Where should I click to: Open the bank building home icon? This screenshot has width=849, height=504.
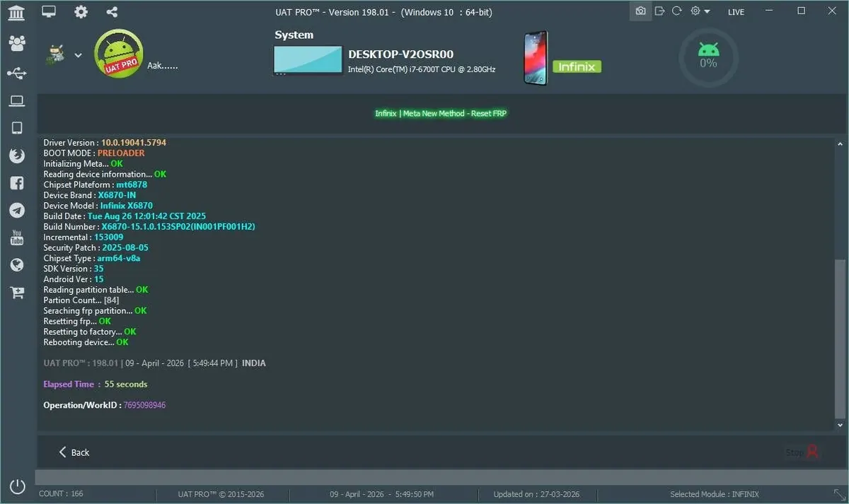16,11
